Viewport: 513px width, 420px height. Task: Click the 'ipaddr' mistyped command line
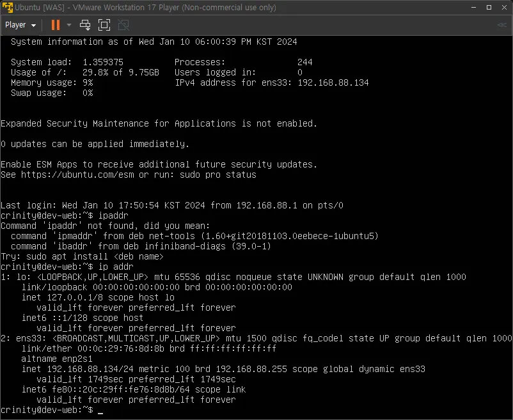pos(65,215)
